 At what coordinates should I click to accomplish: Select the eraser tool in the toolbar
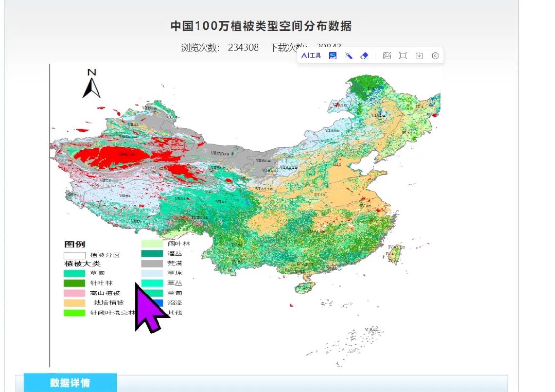click(365, 55)
